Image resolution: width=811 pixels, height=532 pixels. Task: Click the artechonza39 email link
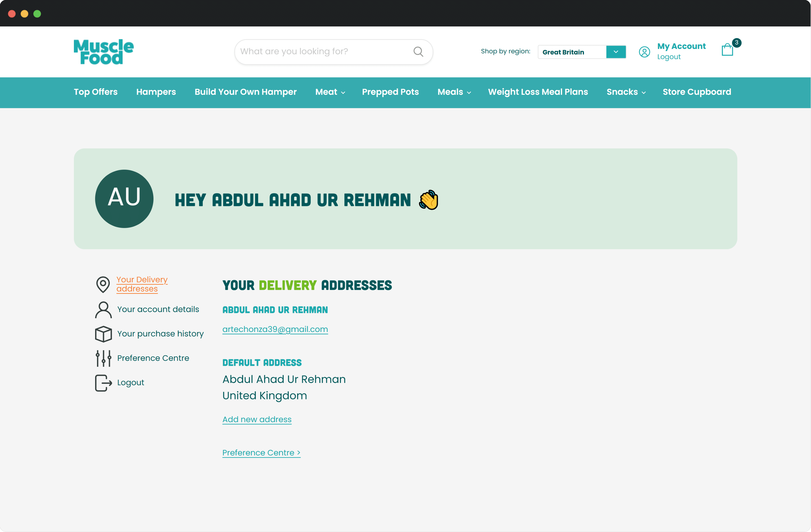click(x=275, y=329)
